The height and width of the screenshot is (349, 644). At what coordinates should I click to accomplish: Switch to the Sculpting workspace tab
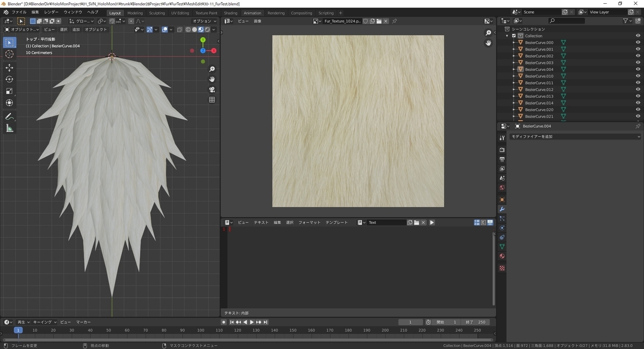point(157,13)
